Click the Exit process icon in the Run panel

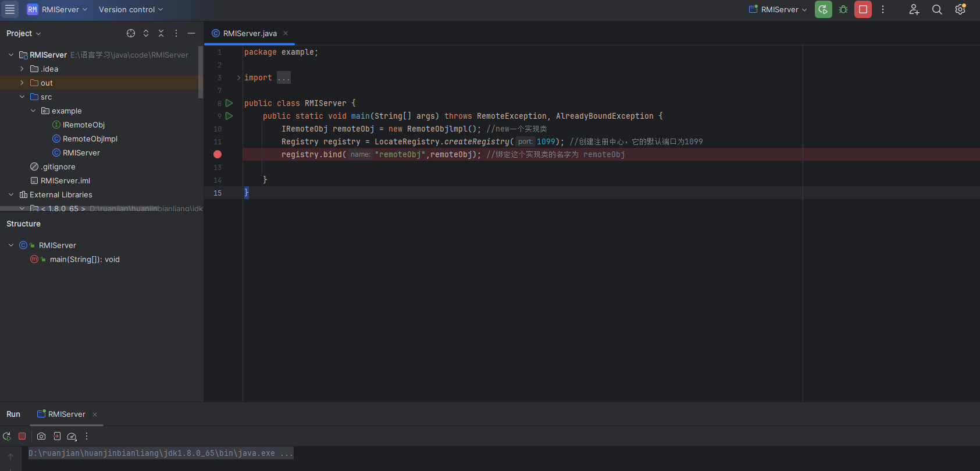pyautogui.click(x=57, y=436)
